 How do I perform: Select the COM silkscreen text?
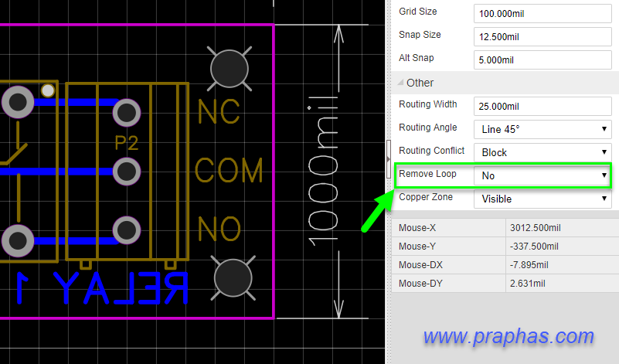229,170
